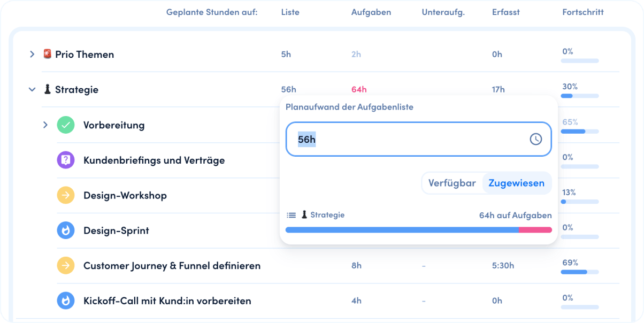The image size is (644, 323).
Task: Open Kundenbriefings und Verträge task
Action: pyautogui.click(x=154, y=160)
